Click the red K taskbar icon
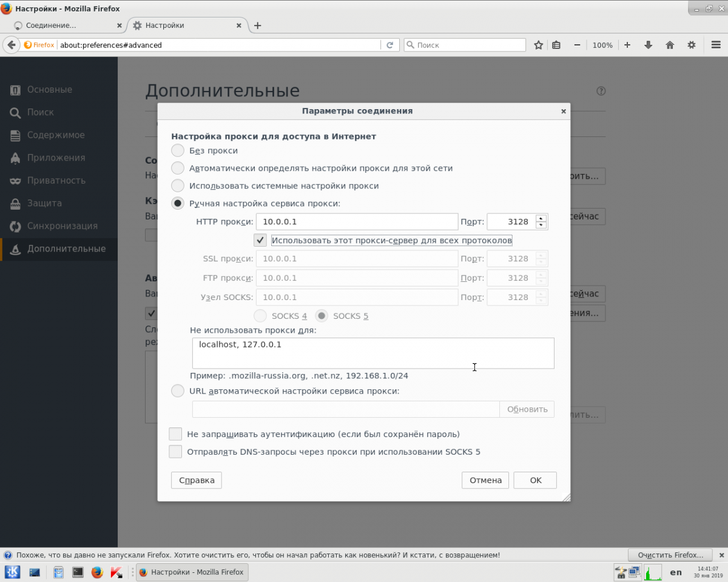The height and width of the screenshot is (582, 728). pyautogui.click(x=116, y=572)
